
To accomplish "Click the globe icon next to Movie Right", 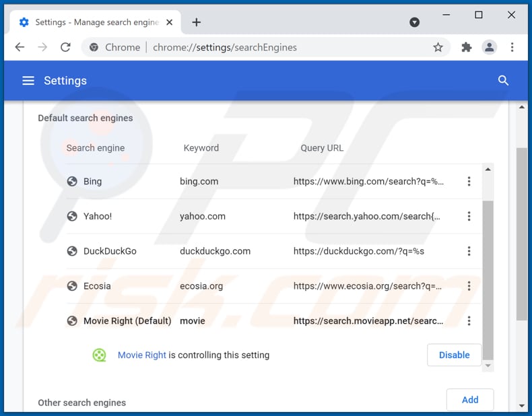I will [72, 320].
